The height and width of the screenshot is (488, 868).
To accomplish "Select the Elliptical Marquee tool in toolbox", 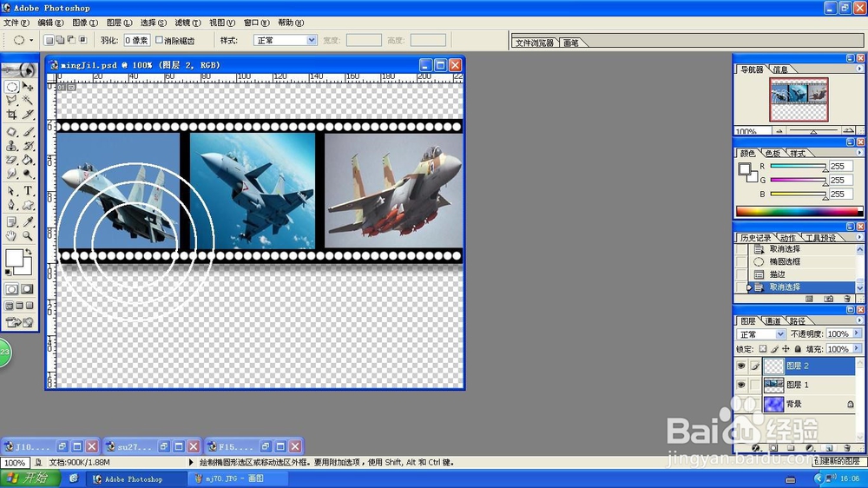I will (x=11, y=87).
